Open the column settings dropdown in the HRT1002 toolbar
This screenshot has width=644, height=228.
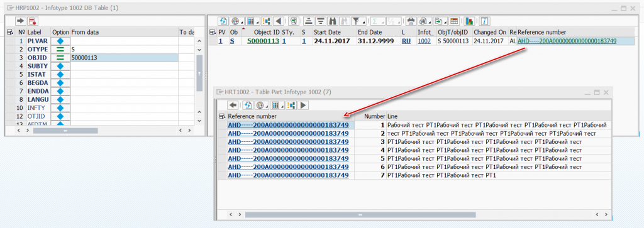282,107
